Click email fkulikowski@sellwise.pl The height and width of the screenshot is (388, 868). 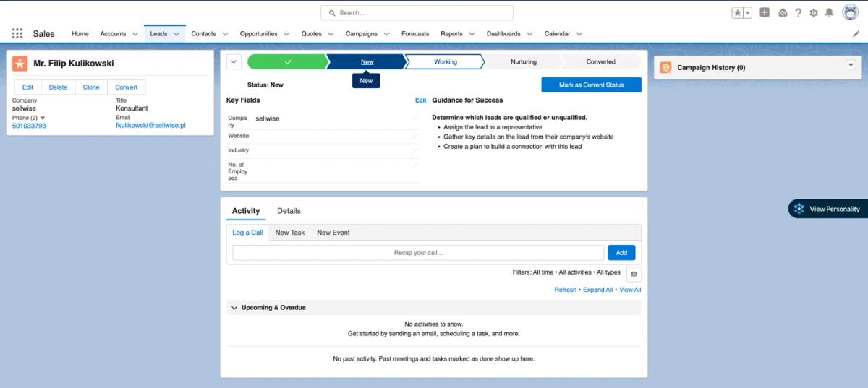[x=150, y=125]
